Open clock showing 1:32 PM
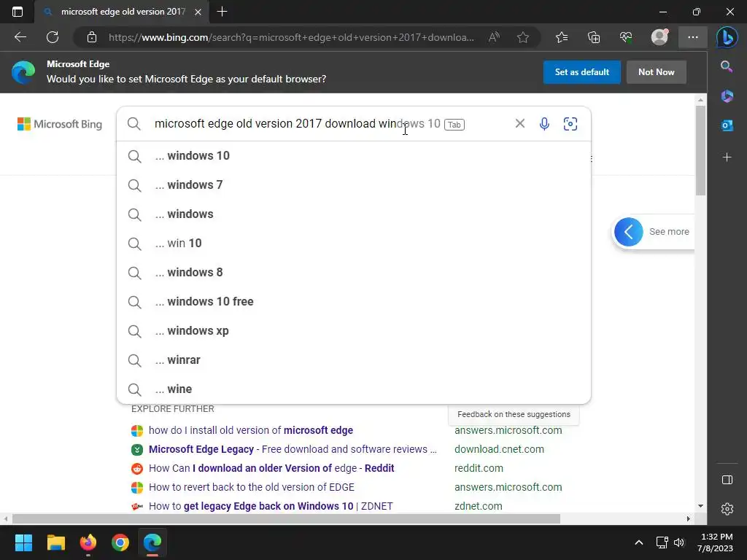Screen dimensions: 747x560 click(x=716, y=542)
